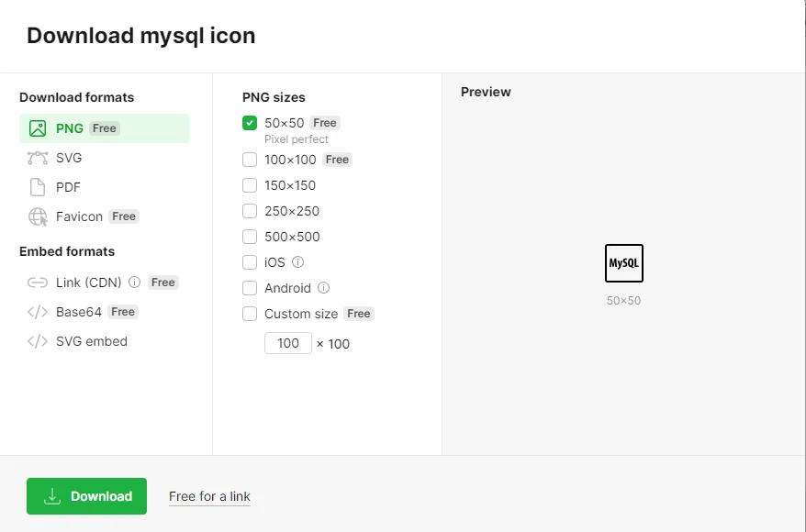Screen dimensions: 806x532
Task: Enable the Custom size checkbox
Action: click(x=250, y=314)
